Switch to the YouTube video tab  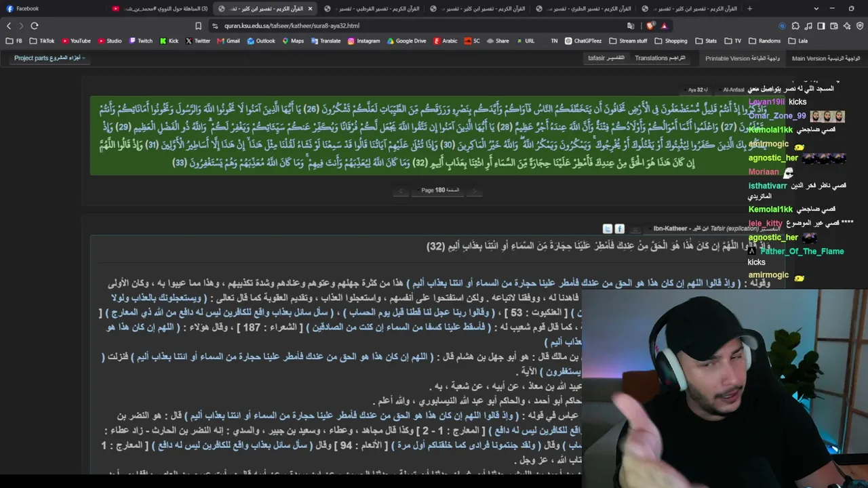click(160, 9)
